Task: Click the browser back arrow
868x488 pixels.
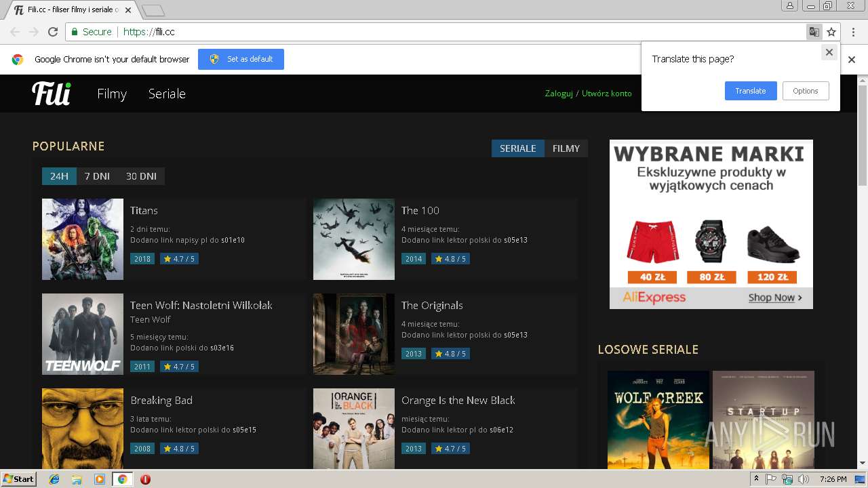Action: [15, 32]
